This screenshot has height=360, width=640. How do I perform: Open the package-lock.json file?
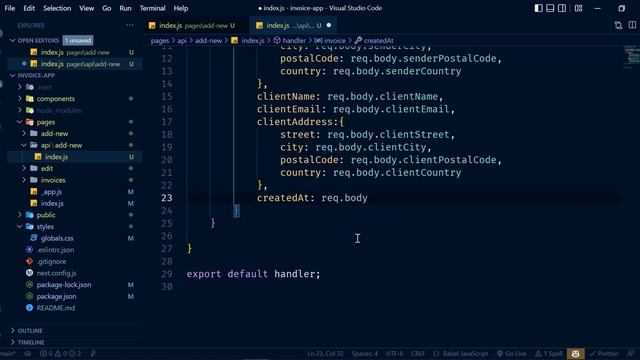tap(75, 285)
